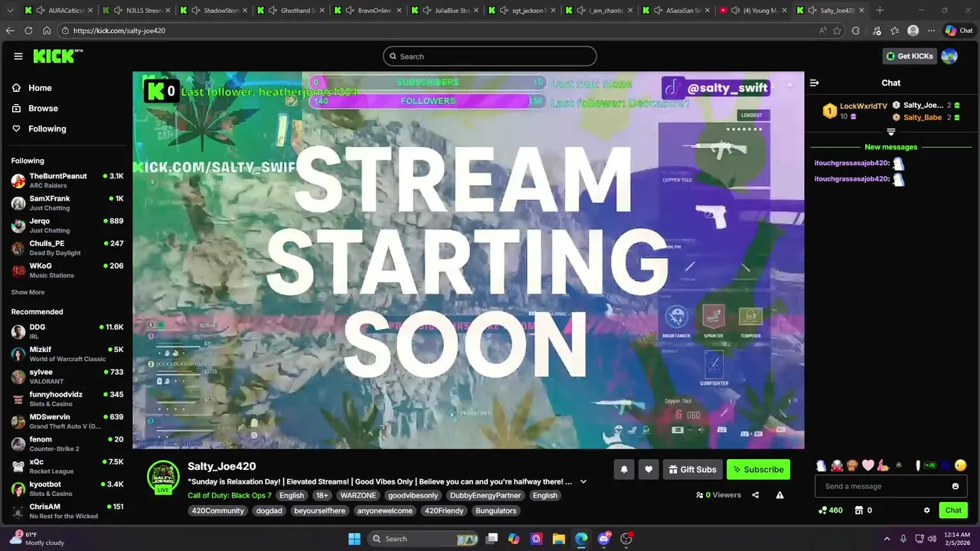Open File Explorer from taskbar
This screenshot has height=551, width=980.
[x=558, y=539]
